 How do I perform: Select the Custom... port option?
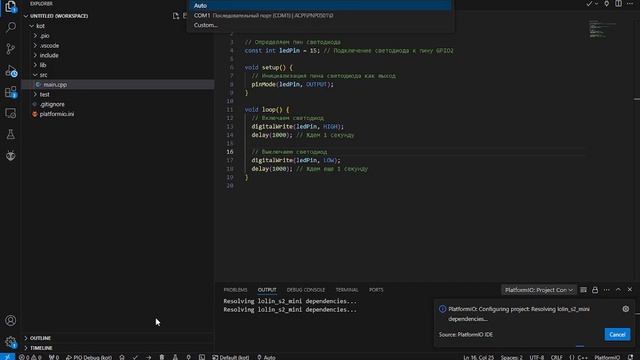click(320, 25)
